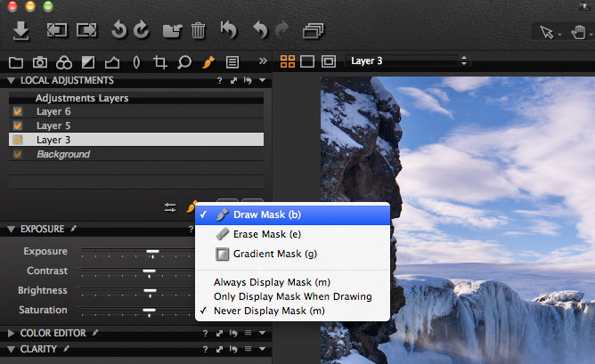Click the Brightness slider handle
Image resolution: width=595 pixels, height=364 pixels.
point(150,292)
